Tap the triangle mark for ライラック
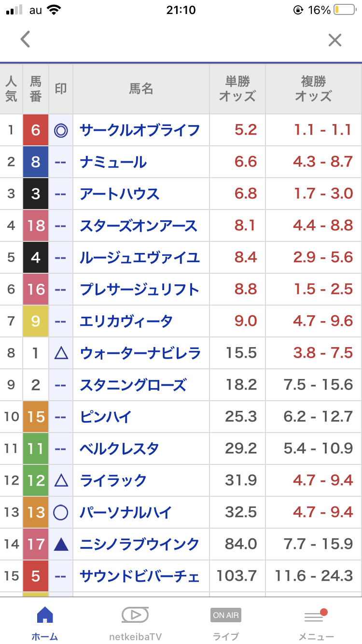Image resolution: width=362 pixels, height=644 pixels. (x=61, y=481)
